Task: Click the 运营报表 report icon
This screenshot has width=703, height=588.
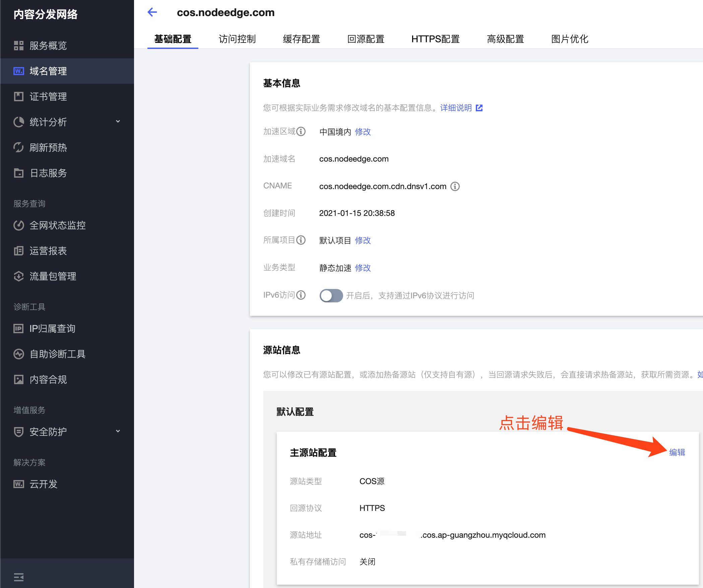Action: click(x=19, y=251)
